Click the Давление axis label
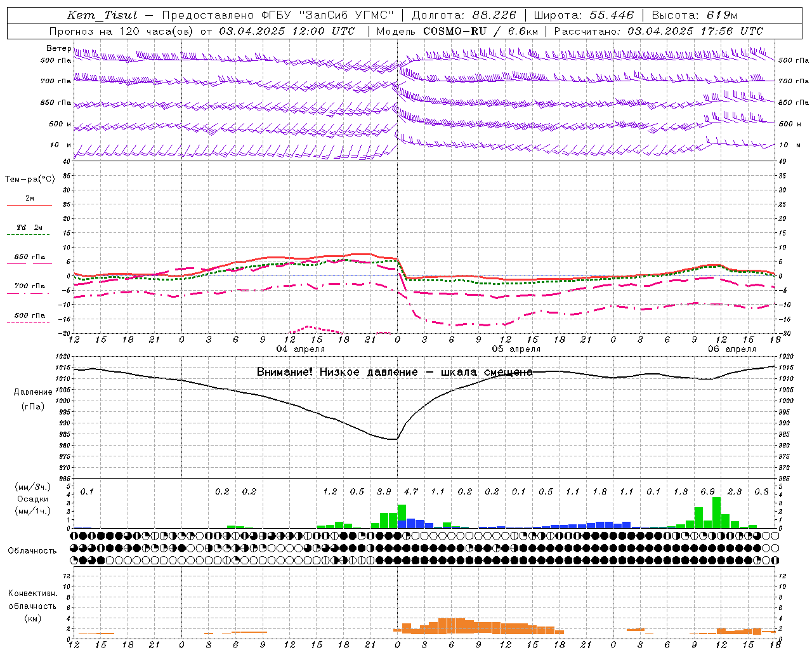The height and width of the screenshot is (650, 812). pos(33,392)
